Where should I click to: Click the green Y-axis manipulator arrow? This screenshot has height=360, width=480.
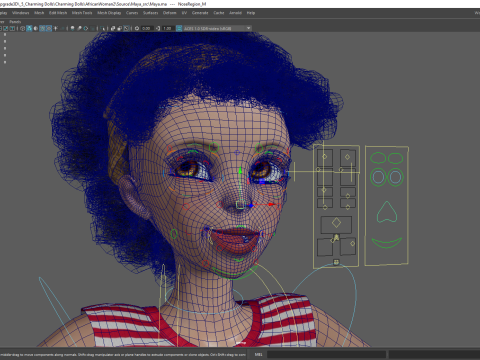pos(240,171)
